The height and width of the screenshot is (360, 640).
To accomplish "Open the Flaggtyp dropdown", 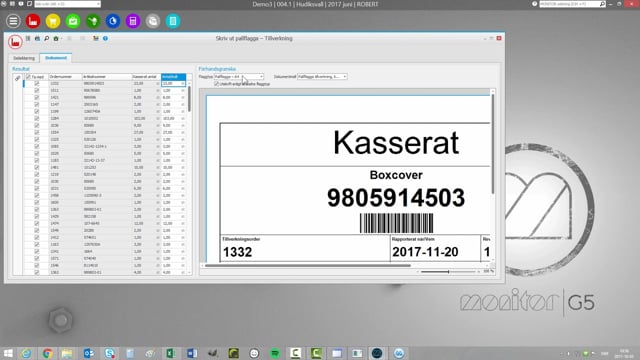I will click(x=261, y=77).
